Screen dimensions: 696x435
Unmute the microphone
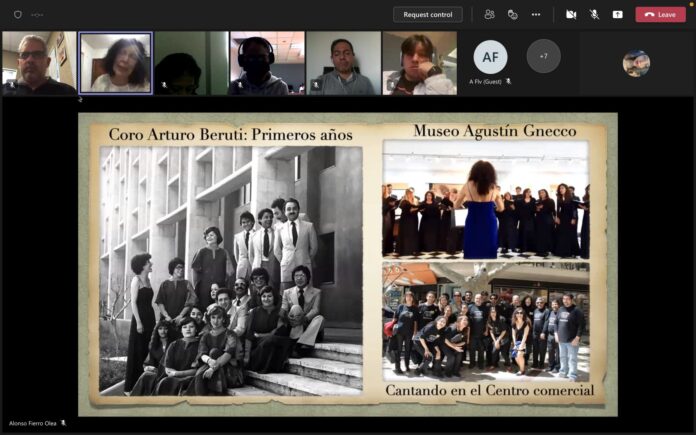pyautogui.click(x=594, y=14)
